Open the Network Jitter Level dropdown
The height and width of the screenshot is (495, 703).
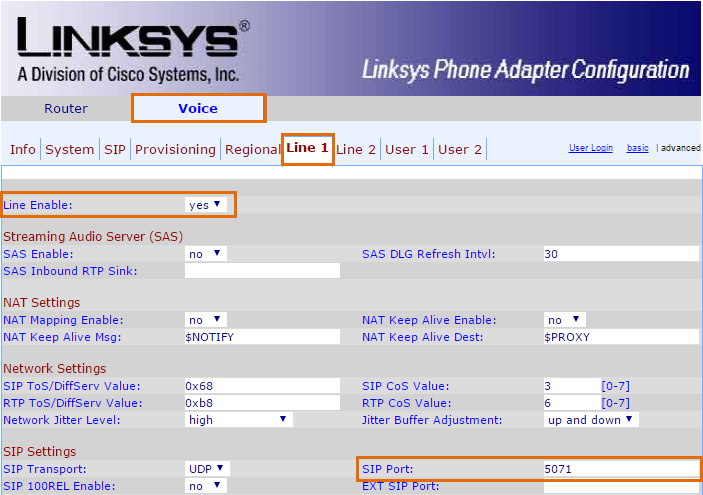click(x=239, y=420)
